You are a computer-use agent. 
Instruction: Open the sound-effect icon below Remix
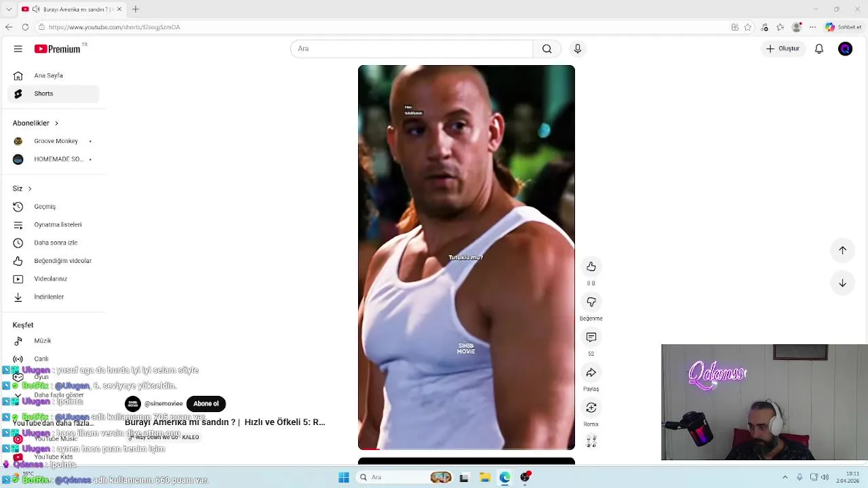(x=591, y=441)
